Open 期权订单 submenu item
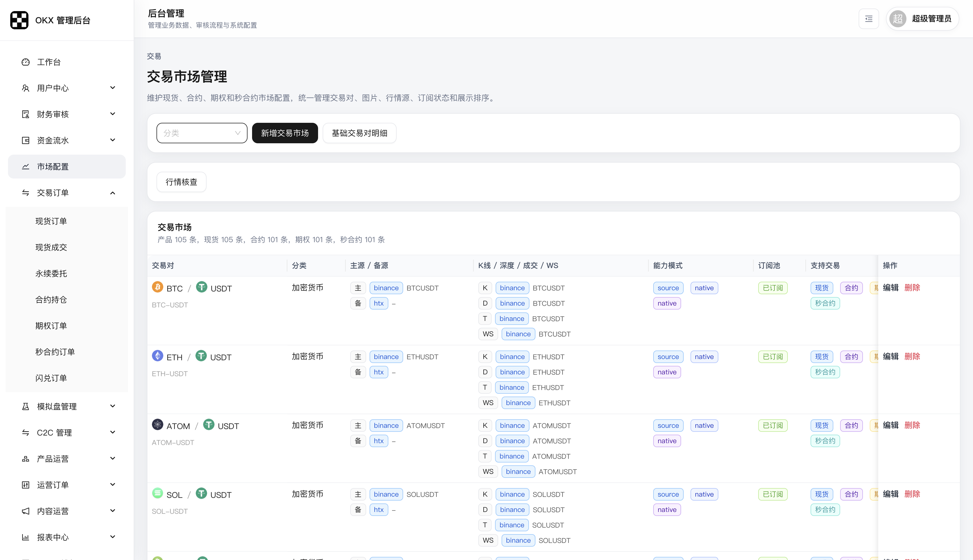Image resolution: width=973 pixels, height=560 pixels. 67,326
